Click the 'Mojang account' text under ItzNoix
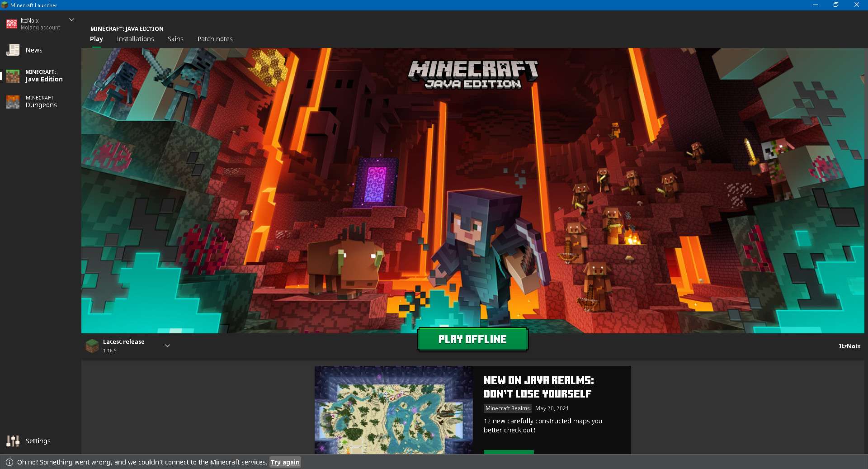Viewport: 868px width, 469px height. tap(40, 28)
